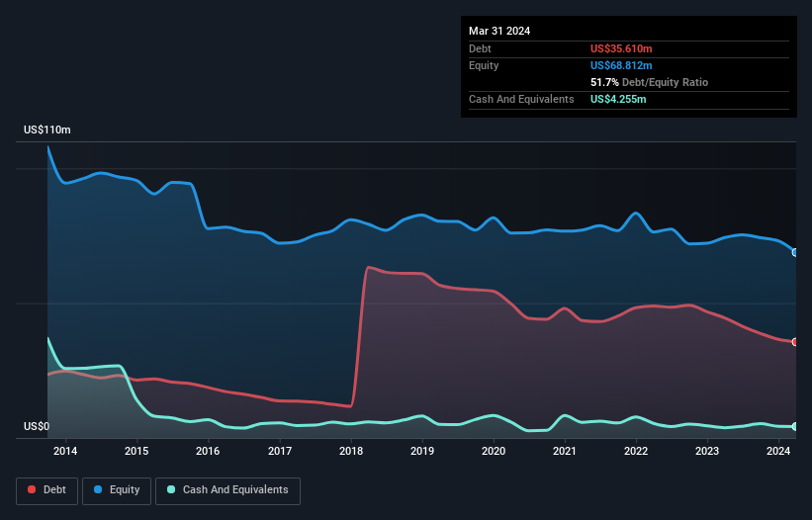
Task: Click the teal Cash And Equivalents legend dot
Action: (171, 489)
